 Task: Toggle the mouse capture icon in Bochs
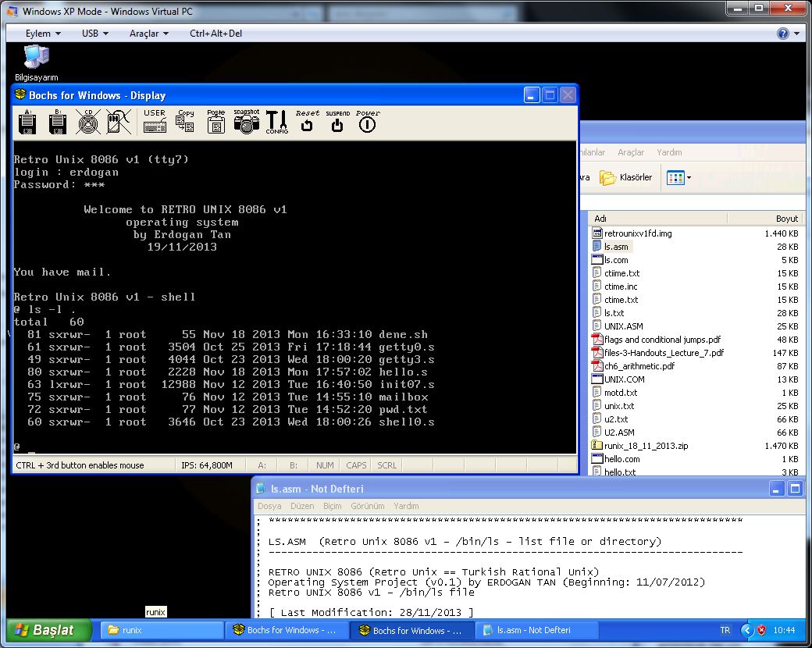(x=119, y=123)
